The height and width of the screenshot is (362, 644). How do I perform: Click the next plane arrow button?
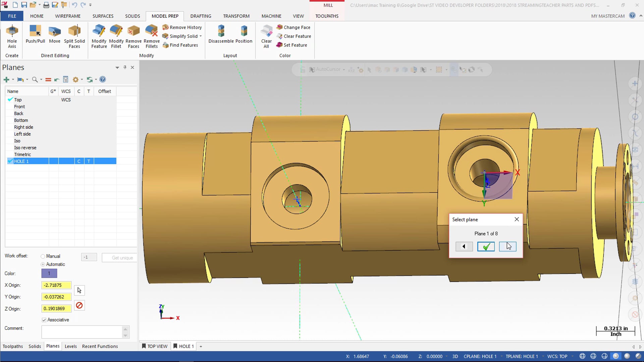click(507, 246)
